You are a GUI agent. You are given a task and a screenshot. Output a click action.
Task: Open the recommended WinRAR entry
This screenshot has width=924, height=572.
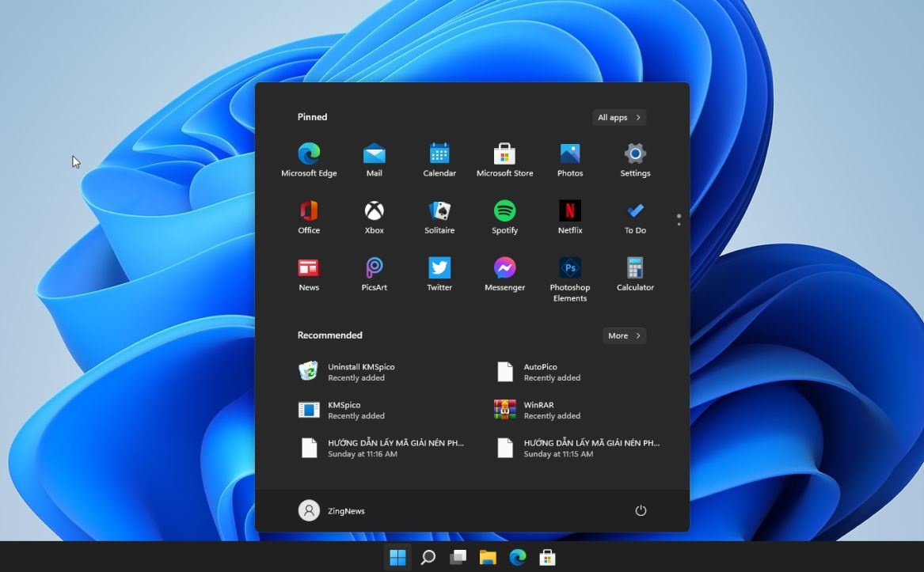click(538, 410)
